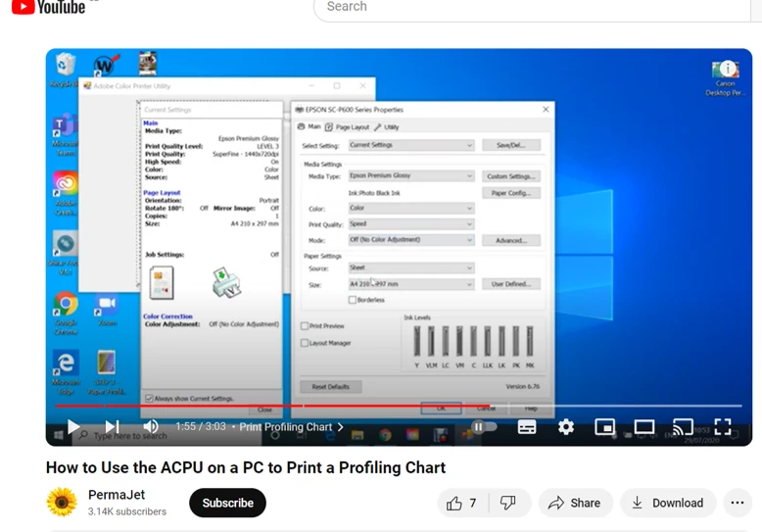Toggle the Autoplay switch in player
Screen dimensions: 762x532
[x=484, y=427]
